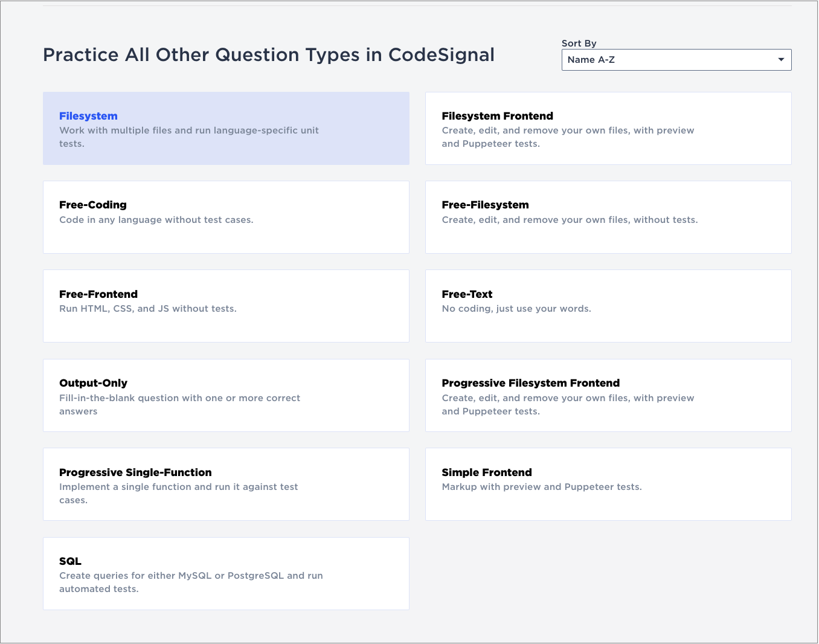Click 'Markup with preview and Puppeteer tests' text
819x644 pixels.
[x=542, y=487]
